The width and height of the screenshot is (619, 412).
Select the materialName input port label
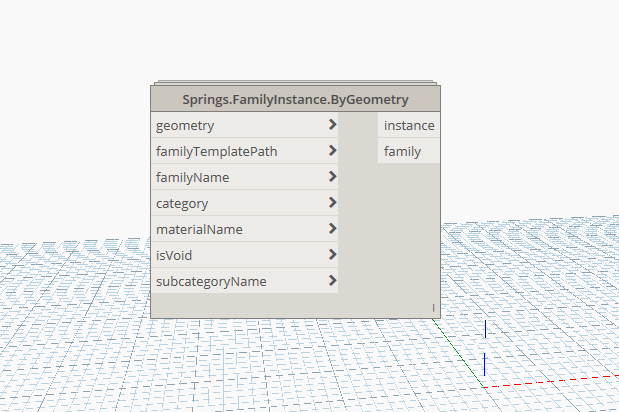[x=199, y=229]
